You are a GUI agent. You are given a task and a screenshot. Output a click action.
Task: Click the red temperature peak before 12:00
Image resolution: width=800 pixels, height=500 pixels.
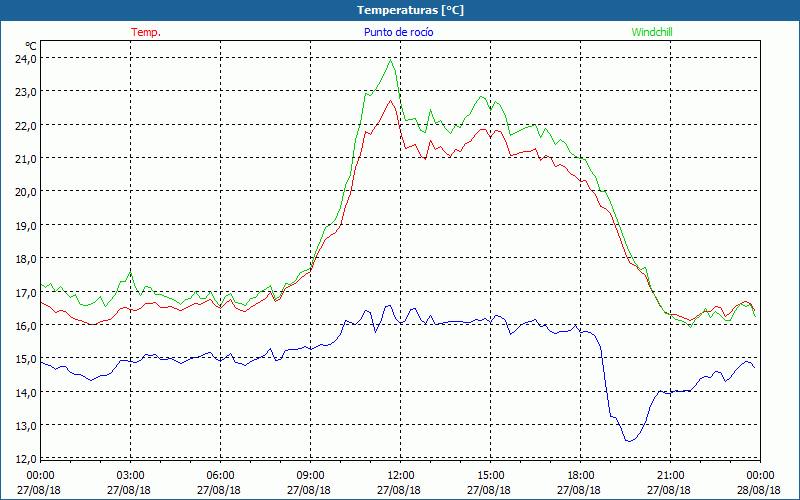[391, 101]
